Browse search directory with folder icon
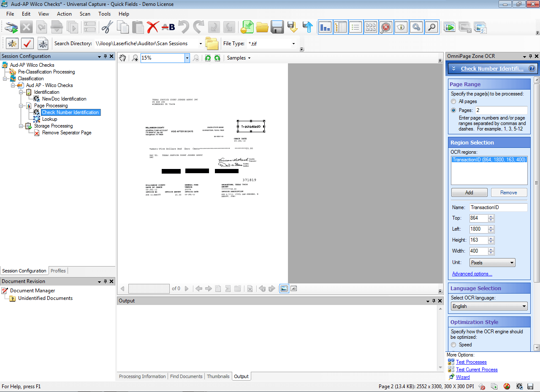 (x=212, y=43)
